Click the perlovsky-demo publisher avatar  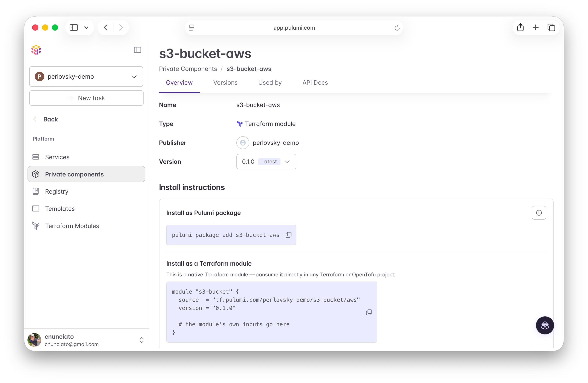[243, 142]
